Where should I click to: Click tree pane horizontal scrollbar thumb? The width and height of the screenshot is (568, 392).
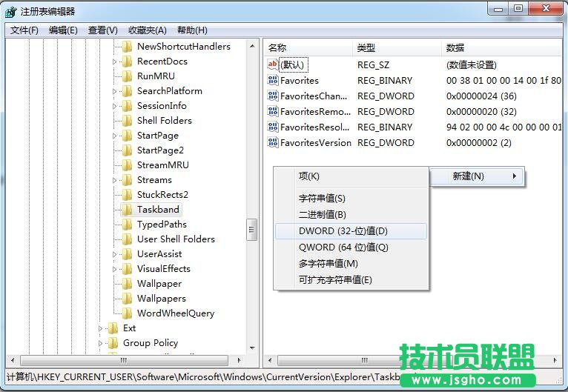(x=125, y=361)
